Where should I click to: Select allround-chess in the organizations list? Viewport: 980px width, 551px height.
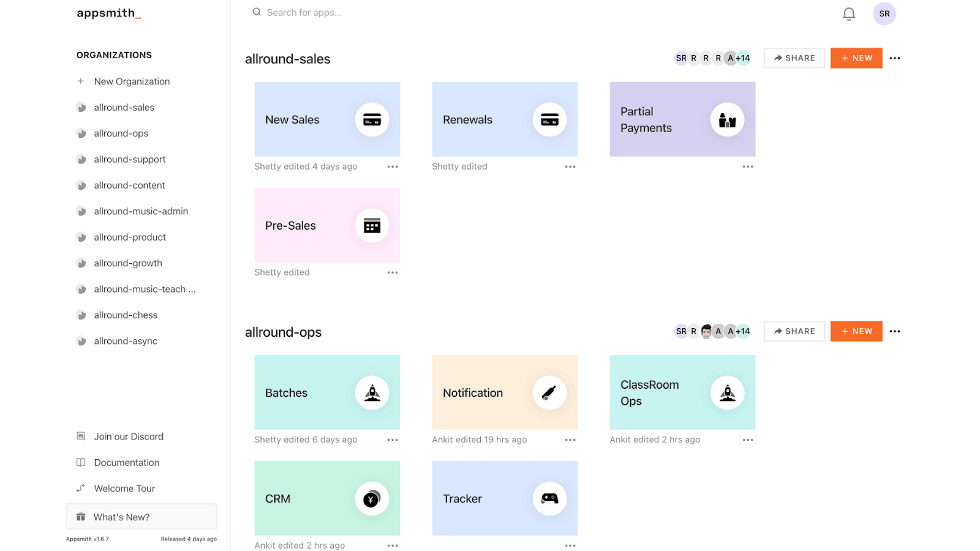pos(126,315)
